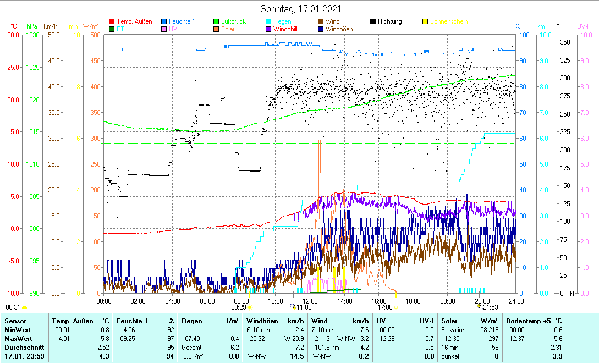Click the yellow Sonnenschein legend square
Screen dimensions: 599x364
tap(425, 22)
